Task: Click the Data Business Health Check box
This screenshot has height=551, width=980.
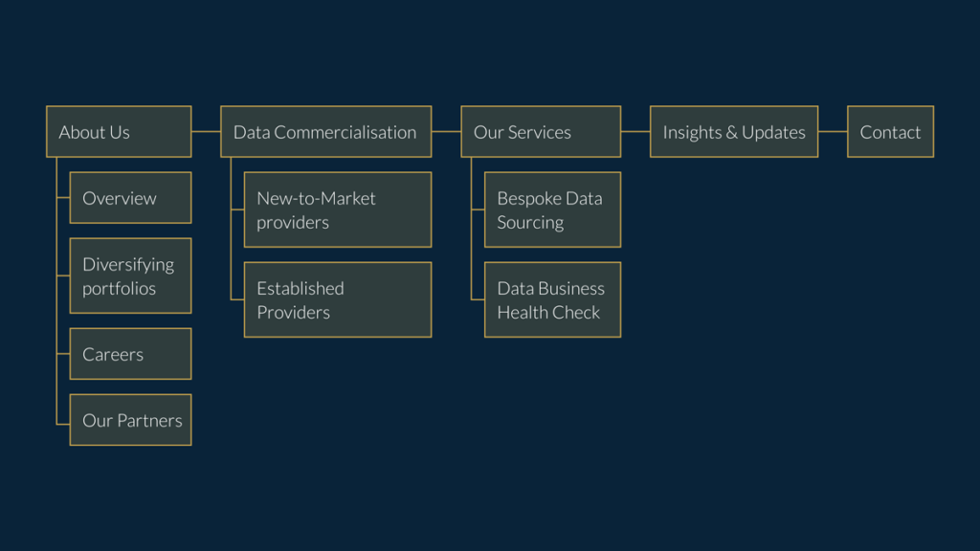Action: pos(552,299)
